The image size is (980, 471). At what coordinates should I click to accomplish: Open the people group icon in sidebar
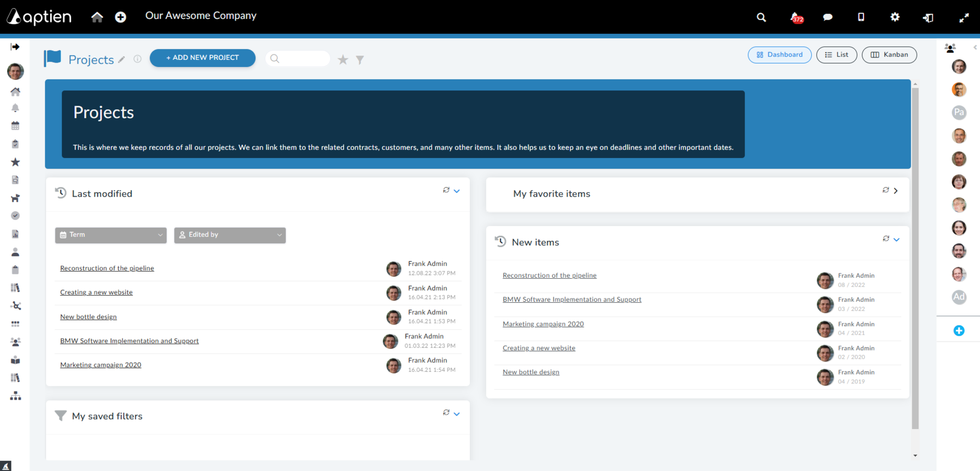coord(15,342)
